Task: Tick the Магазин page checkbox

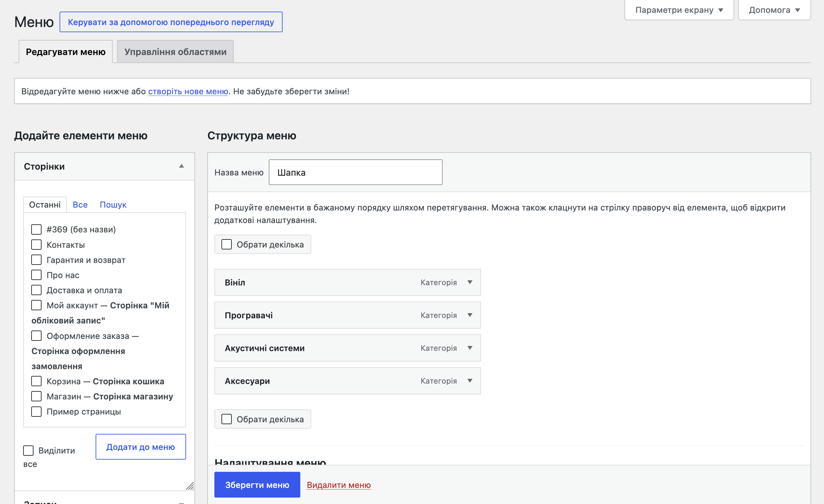Action: pyautogui.click(x=36, y=396)
